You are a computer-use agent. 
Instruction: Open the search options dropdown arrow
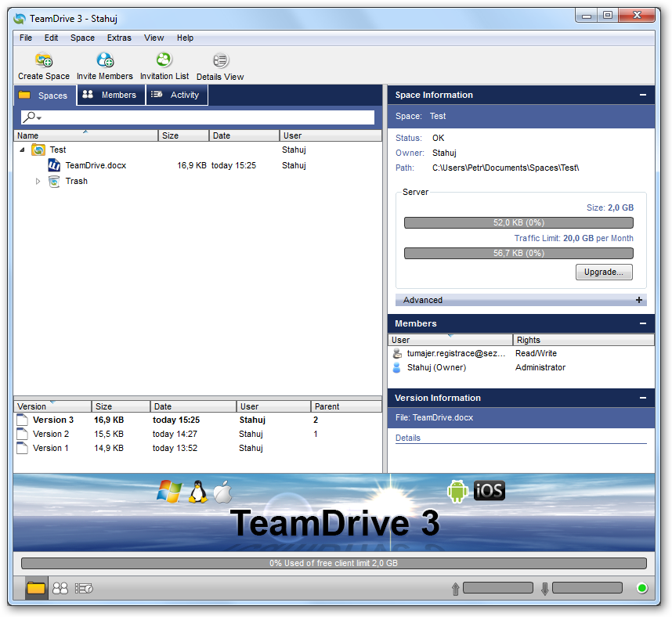(39, 118)
